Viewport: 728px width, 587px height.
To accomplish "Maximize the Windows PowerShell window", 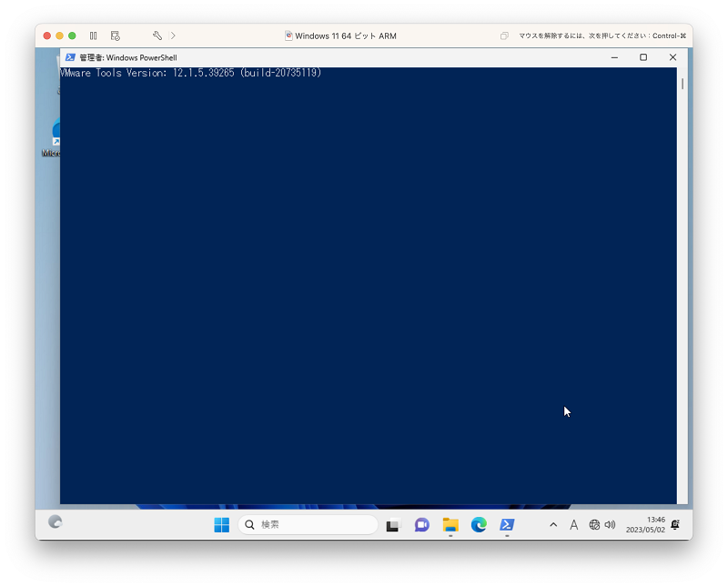I will (643, 57).
